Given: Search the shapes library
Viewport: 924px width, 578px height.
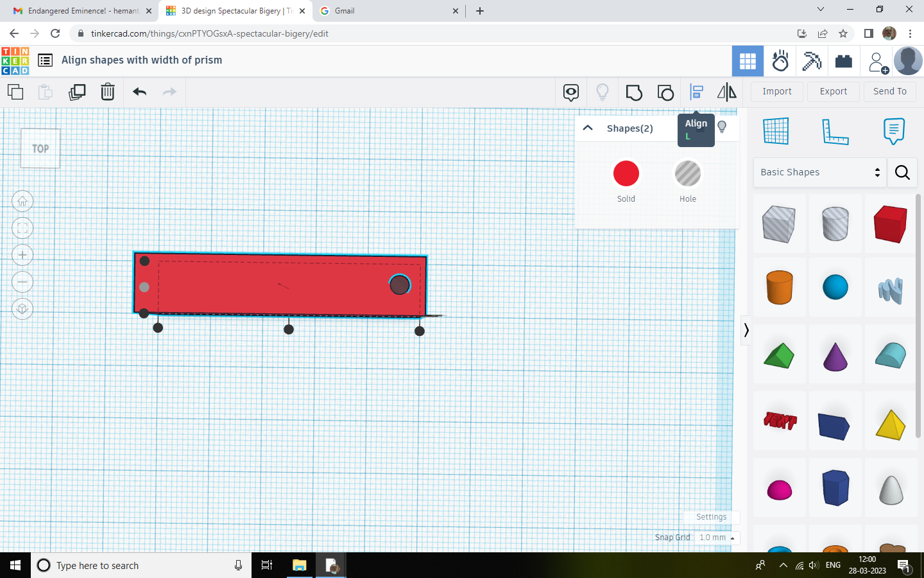Looking at the screenshot, I should pos(902,172).
